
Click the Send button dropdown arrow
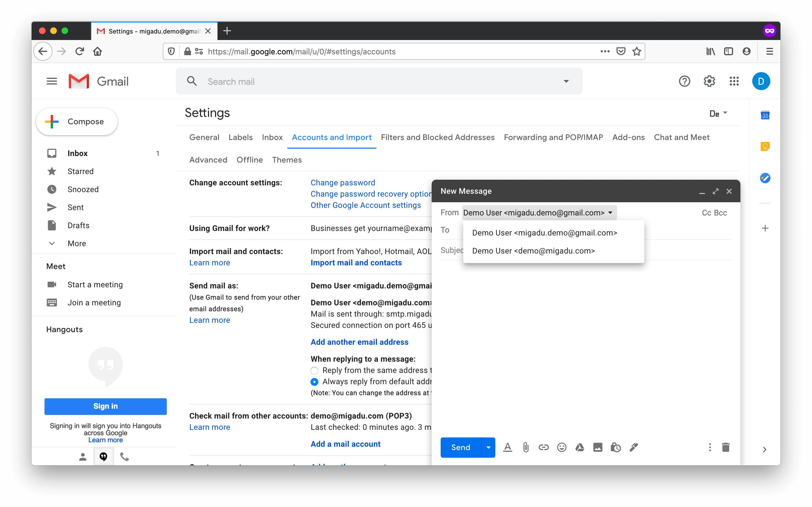488,447
